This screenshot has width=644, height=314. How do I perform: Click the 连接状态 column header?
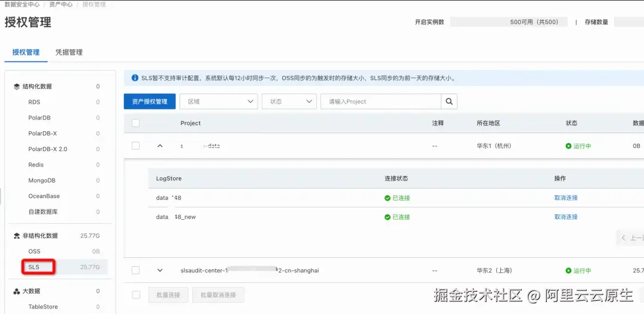397,178
